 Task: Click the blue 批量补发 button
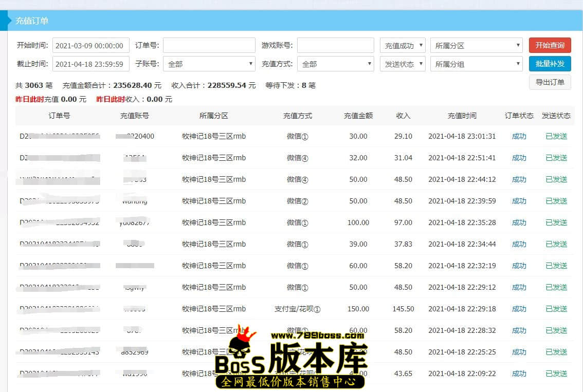coord(550,64)
